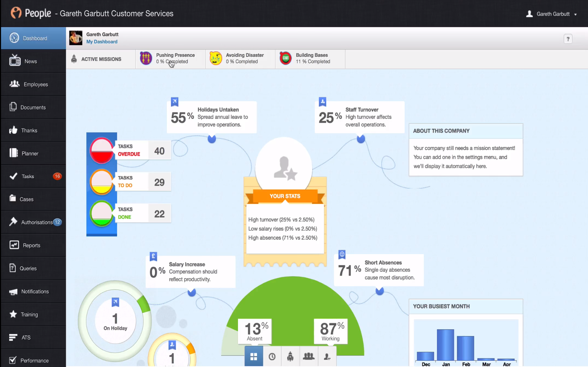Click the Tasks Overdue count 40
The height and width of the screenshot is (367, 588).
pyautogui.click(x=159, y=151)
